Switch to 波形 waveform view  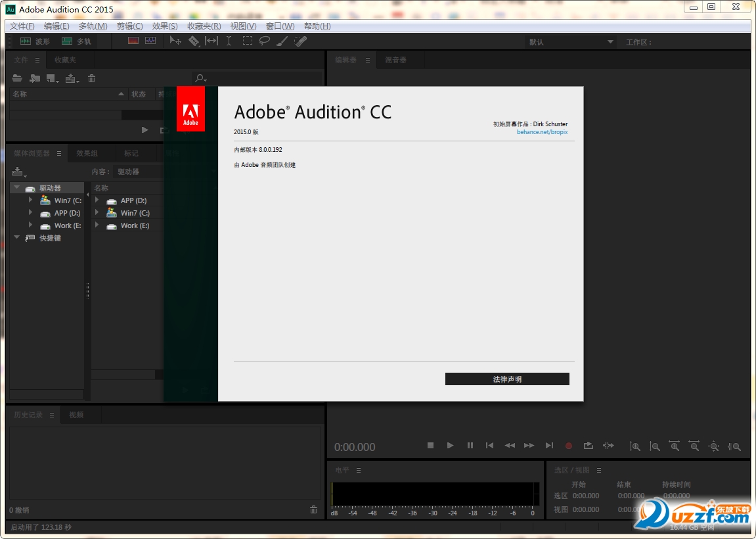pos(35,41)
